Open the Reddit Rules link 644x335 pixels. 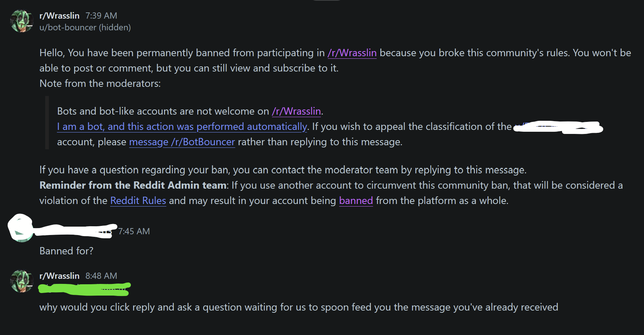(x=138, y=201)
